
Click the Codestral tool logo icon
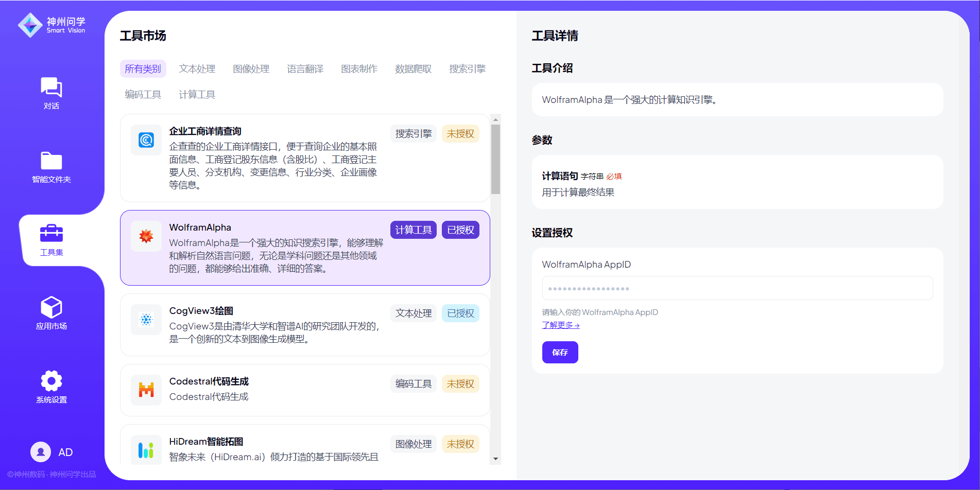pos(146,390)
